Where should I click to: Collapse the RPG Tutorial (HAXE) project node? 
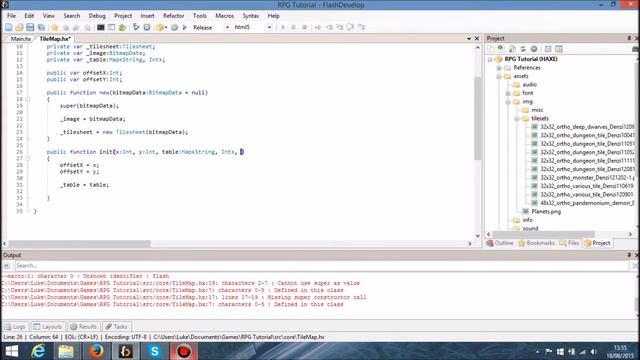click(x=490, y=59)
